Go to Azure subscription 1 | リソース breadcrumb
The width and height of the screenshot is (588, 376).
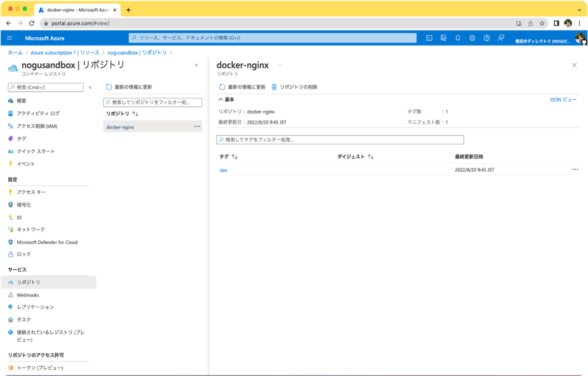coord(65,52)
